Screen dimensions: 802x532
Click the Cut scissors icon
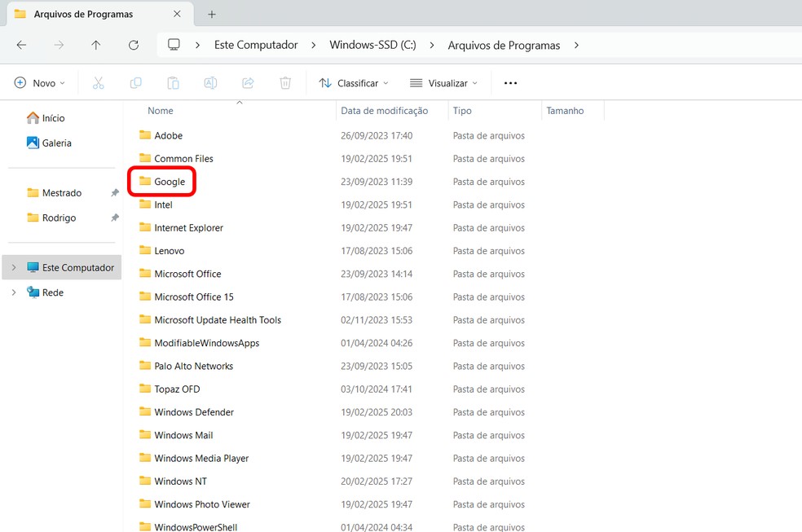(x=98, y=83)
